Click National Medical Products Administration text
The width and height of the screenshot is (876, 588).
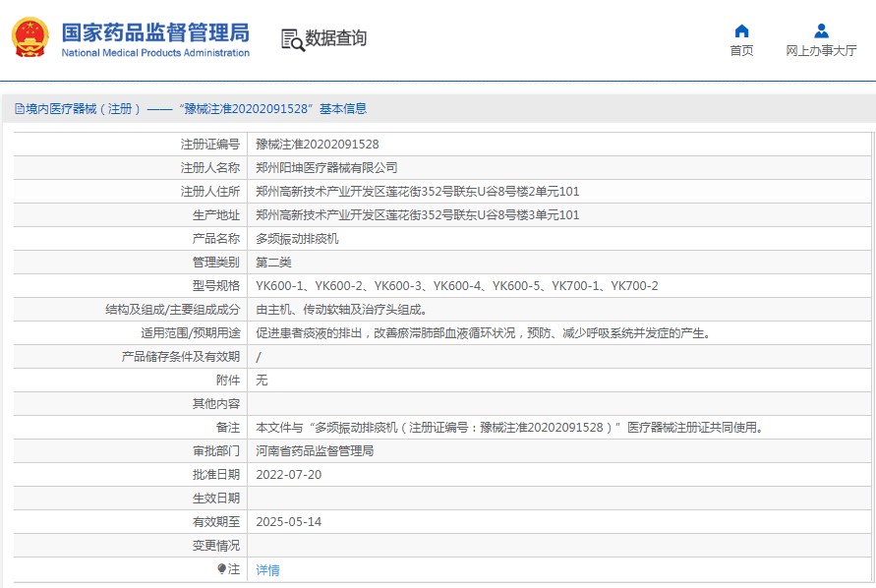[x=155, y=52]
